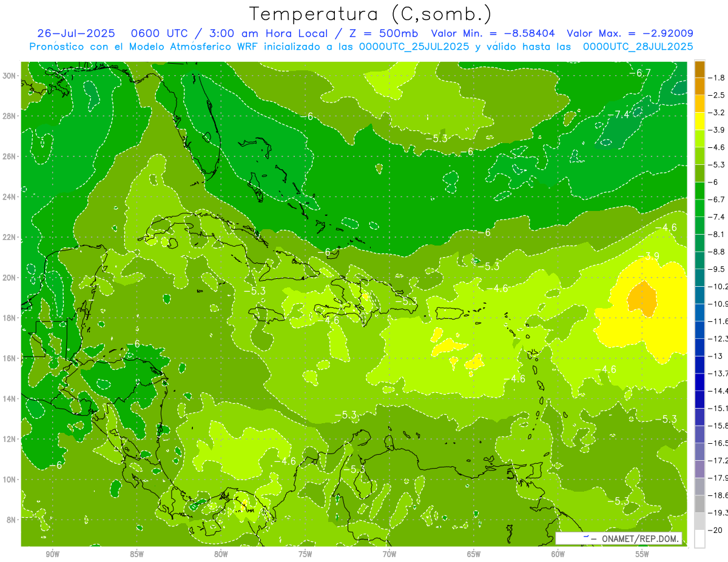Pick the colorbar swatch between -2.5 and -3.2
The image size is (728, 562).
(699, 104)
